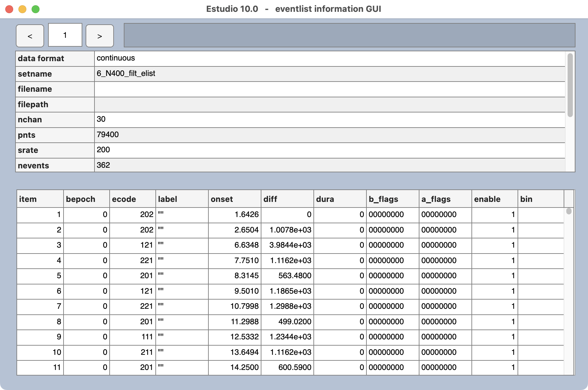This screenshot has height=390, width=588.
Task: Click the event table scrollbar thumb
Action: coord(569,211)
